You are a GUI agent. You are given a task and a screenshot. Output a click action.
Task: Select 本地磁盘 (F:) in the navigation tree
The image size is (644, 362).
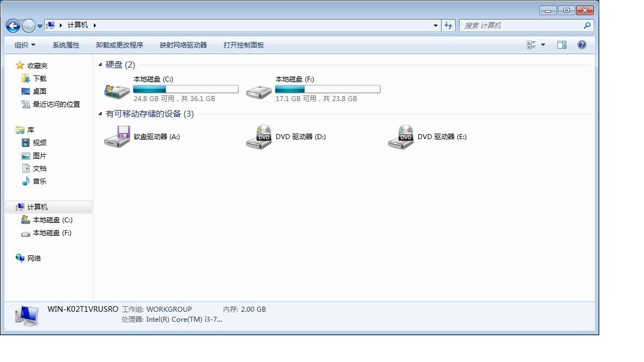52,233
